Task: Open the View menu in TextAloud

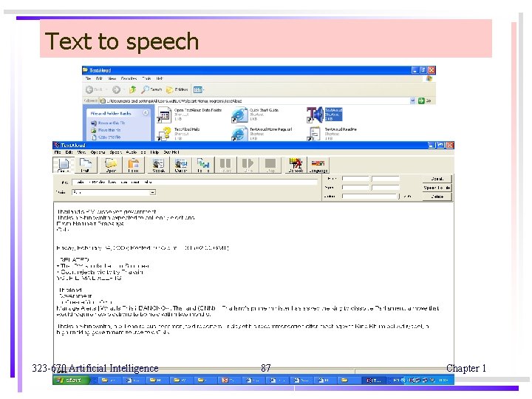Action: (81, 152)
